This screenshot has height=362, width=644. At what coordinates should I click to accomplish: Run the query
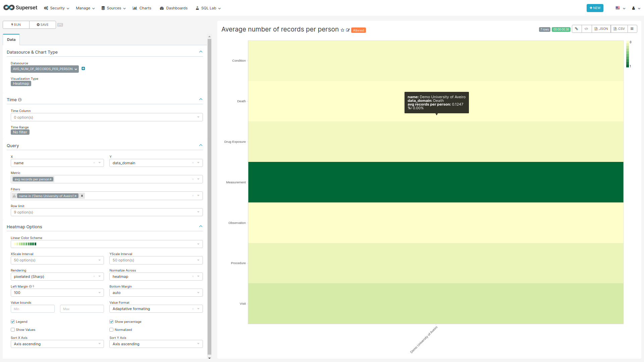16,25
